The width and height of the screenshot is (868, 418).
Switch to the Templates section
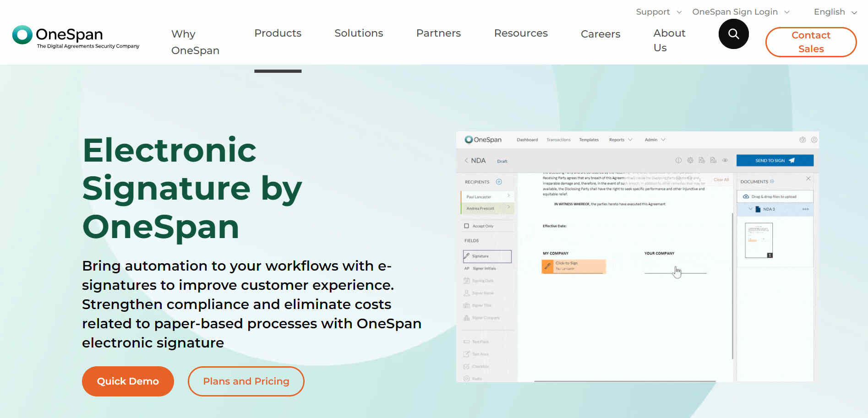click(x=589, y=140)
